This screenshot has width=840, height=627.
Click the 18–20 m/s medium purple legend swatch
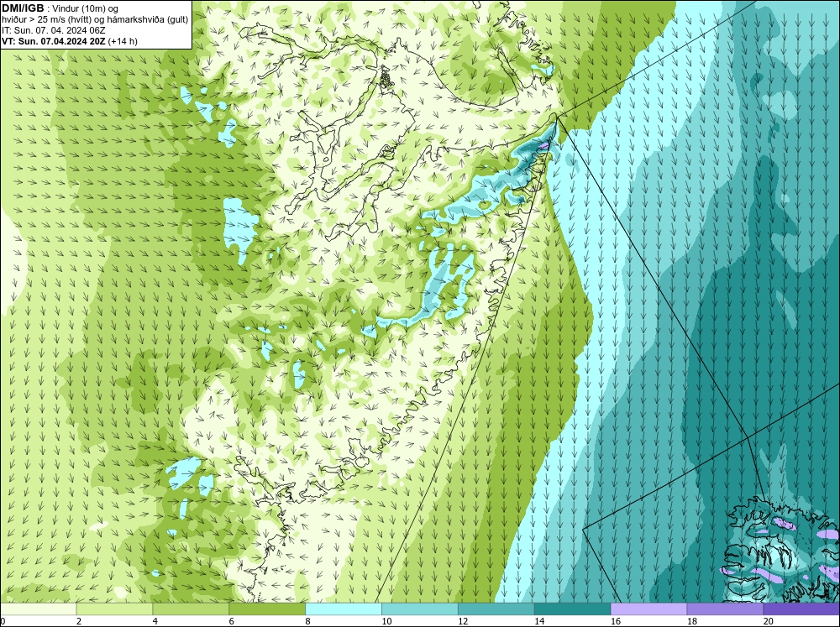tap(725, 609)
